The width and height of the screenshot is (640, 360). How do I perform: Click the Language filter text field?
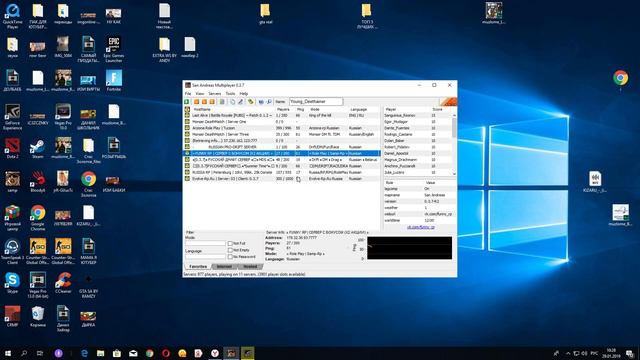[x=205, y=257]
